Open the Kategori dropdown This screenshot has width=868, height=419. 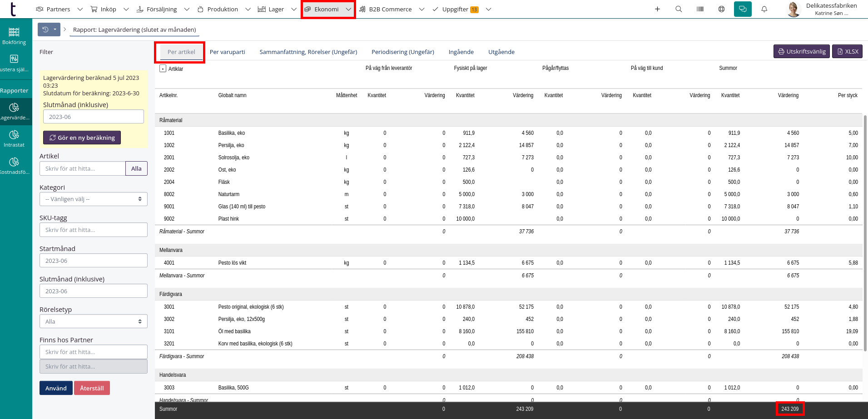(94, 199)
